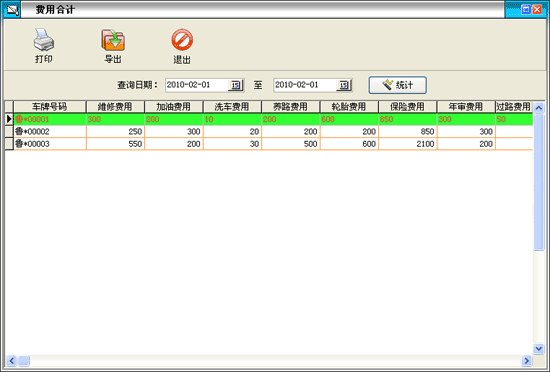Click vertical scrollbar up arrow
550x372 pixels.
click(538, 108)
